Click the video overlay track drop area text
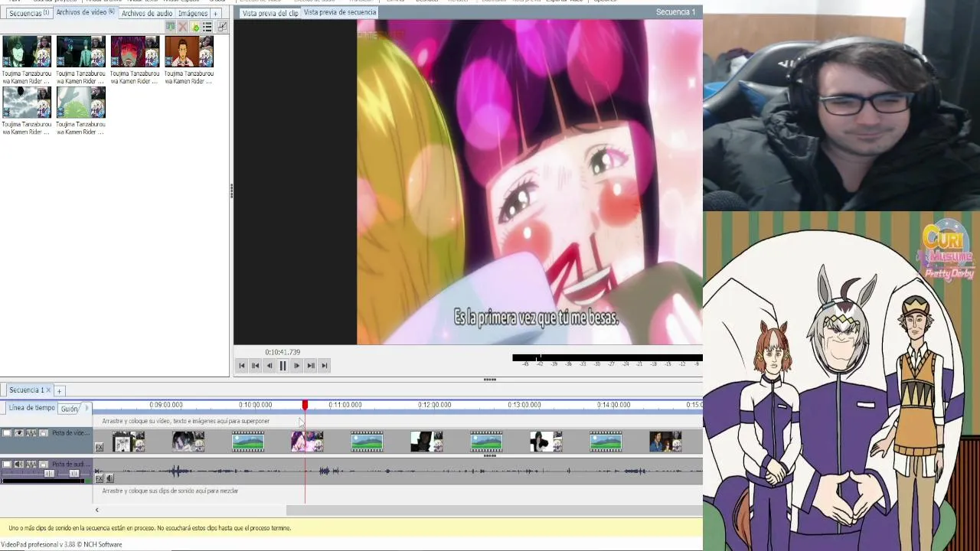 point(185,421)
